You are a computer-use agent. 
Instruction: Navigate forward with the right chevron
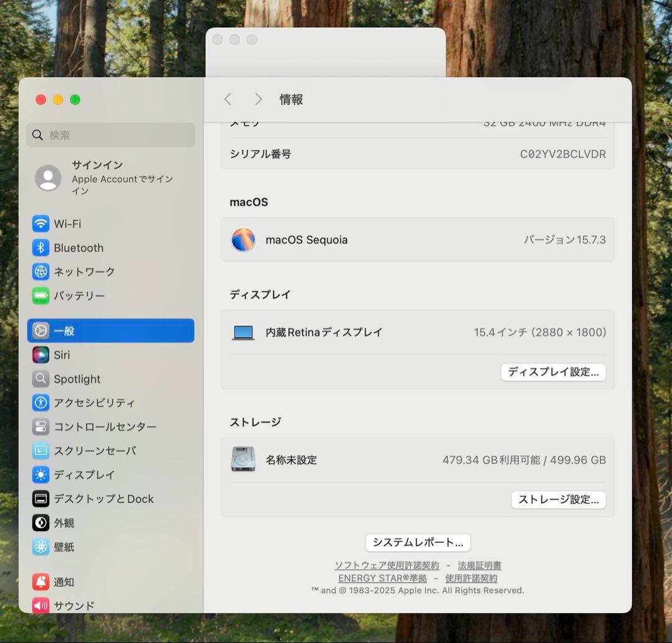tap(258, 99)
